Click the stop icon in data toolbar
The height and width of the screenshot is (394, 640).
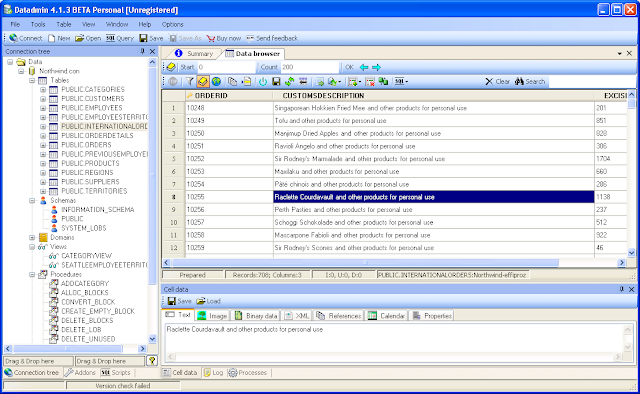click(173, 82)
